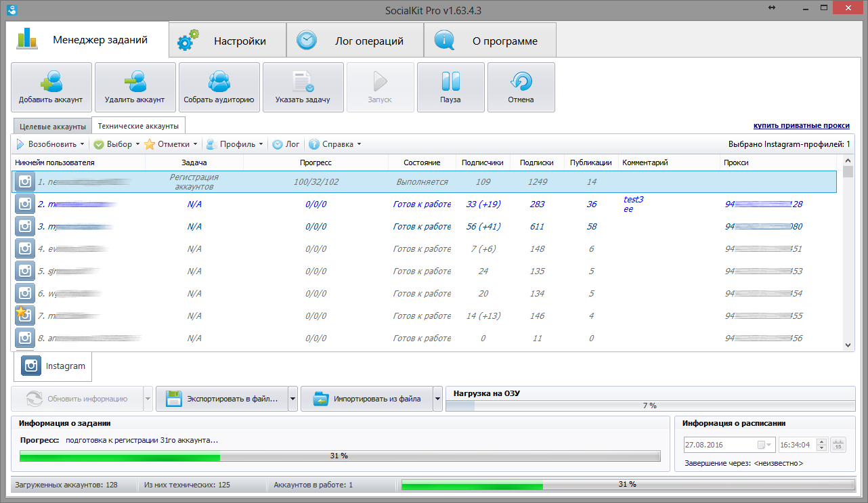Sort by Состояние column header
This screenshot has height=503, width=868.
point(422,162)
